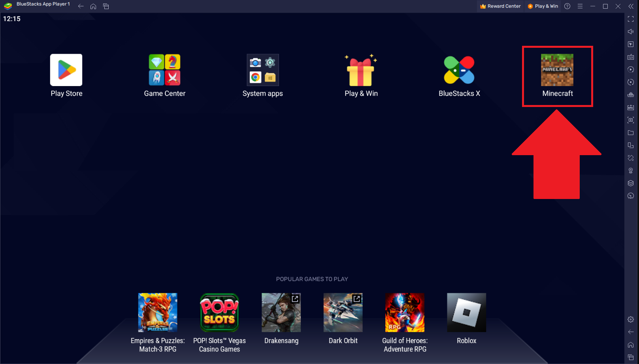Open the Media manager folder
The height and width of the screenshot is (364, 639).
[x=631, y=133]
